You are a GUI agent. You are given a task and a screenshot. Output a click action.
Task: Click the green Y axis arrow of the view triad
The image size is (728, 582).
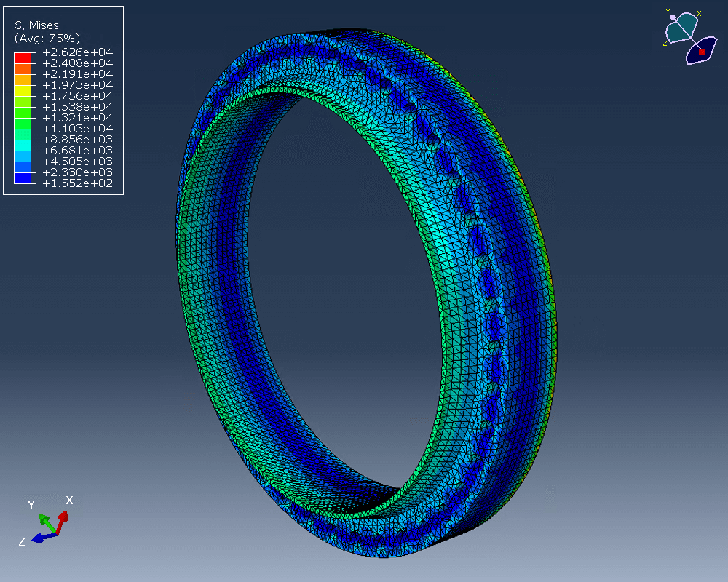[x=47, y=523]
